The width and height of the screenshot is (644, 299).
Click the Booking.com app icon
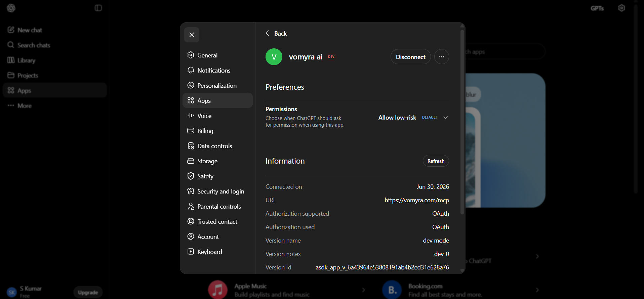click(392, 290)
